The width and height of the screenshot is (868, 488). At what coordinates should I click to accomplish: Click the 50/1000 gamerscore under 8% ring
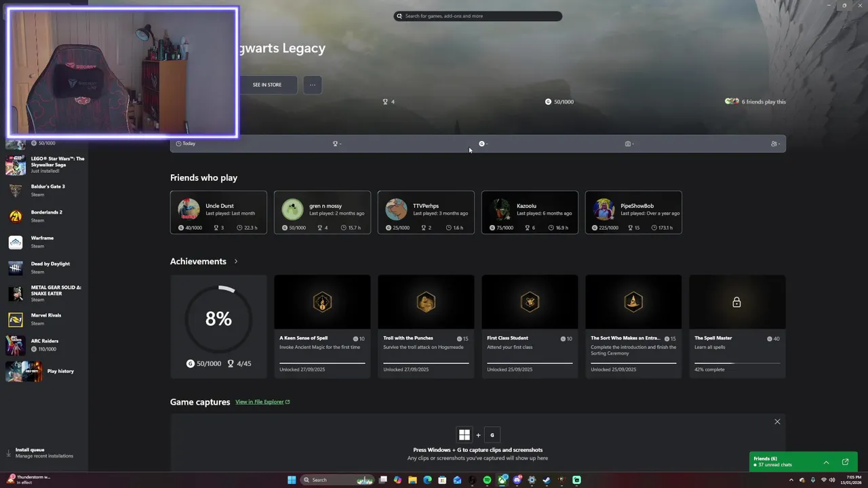point(203,364)
